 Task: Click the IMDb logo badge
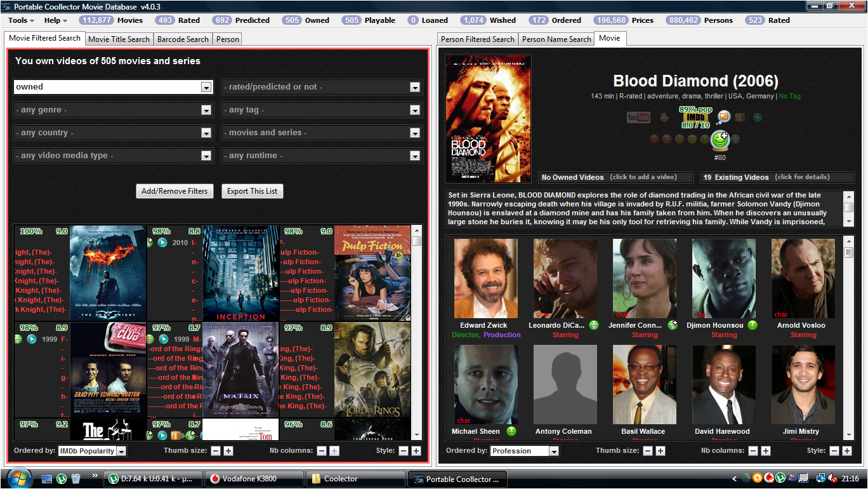[x=695, y=117]
